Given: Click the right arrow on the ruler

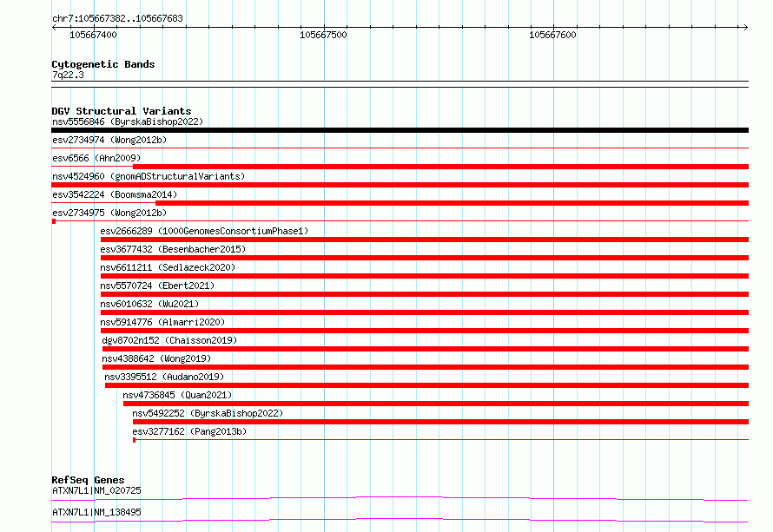Looking at the screenshot, I should coord(745,28).
